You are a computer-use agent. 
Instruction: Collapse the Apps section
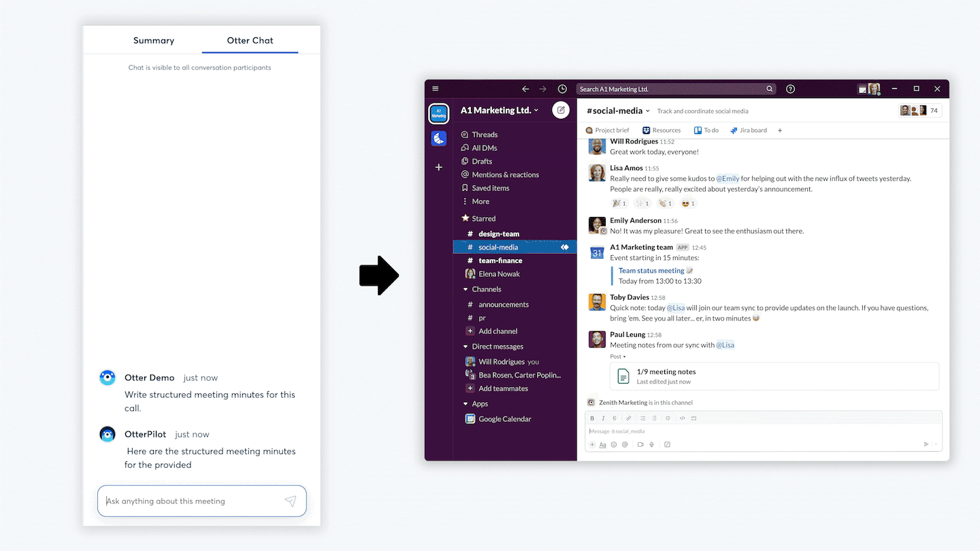[465, 403]
